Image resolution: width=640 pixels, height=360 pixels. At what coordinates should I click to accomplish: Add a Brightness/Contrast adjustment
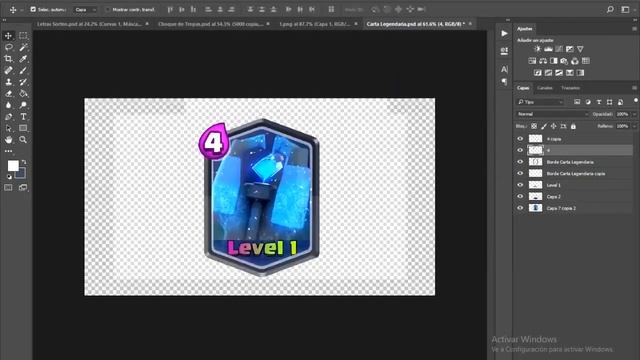tap(537, 49)
